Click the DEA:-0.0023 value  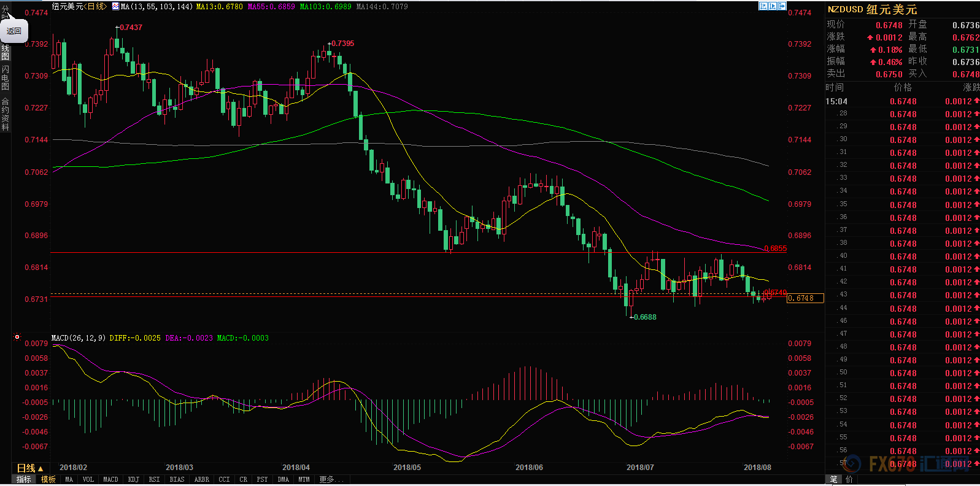pos(189,338)
